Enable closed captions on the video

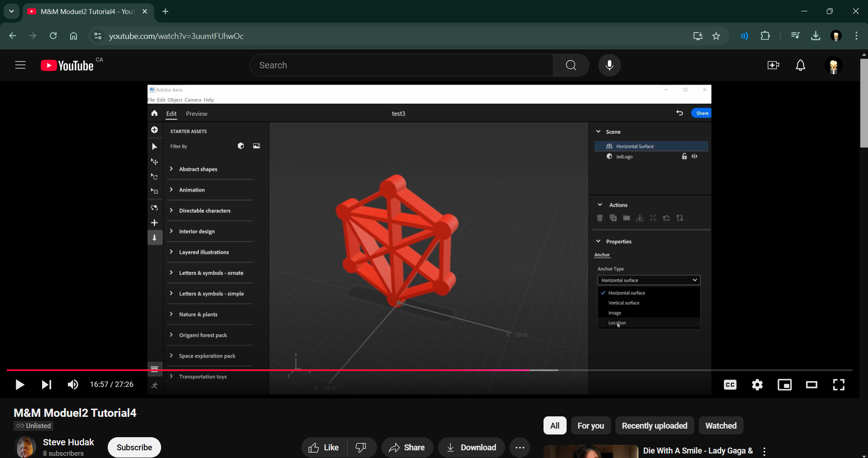pyautogui.click(x=730, y=385)
